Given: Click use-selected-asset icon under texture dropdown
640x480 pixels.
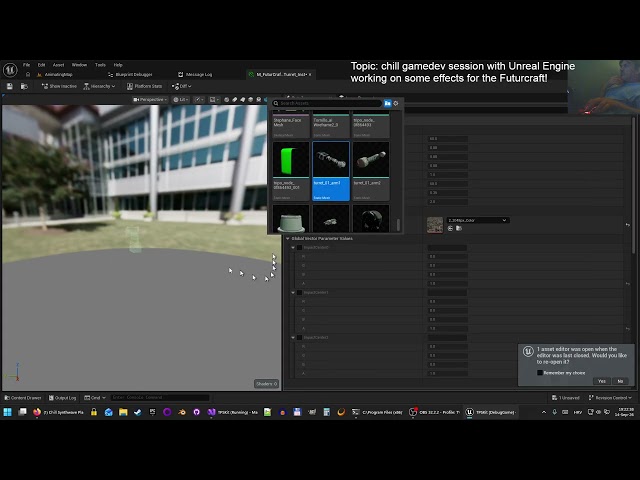Looking at the screenshot, I should [x=450, y=229].
